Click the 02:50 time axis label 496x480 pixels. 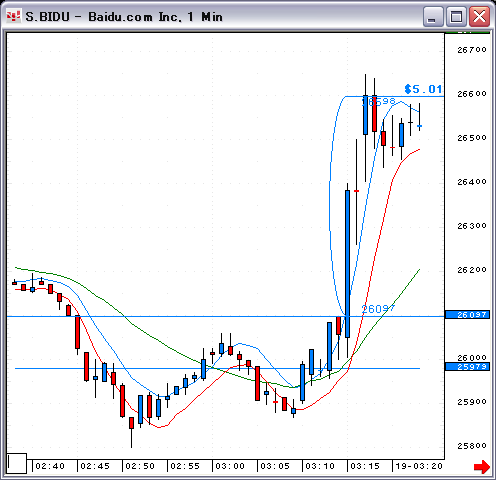(140, 466)
